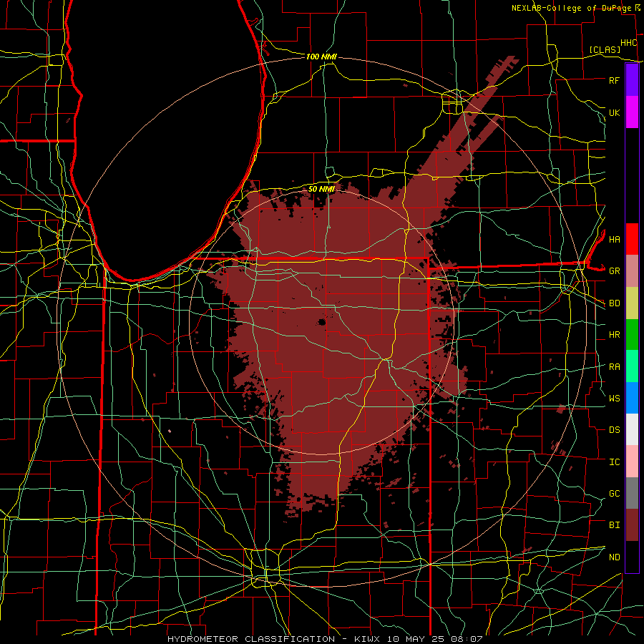
Task: Click the HR legend label
Action: 614,335
